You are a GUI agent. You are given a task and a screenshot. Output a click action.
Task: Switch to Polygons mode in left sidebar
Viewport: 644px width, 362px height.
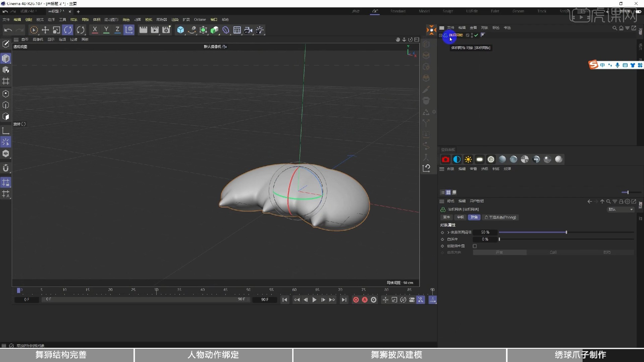point(6,117)
